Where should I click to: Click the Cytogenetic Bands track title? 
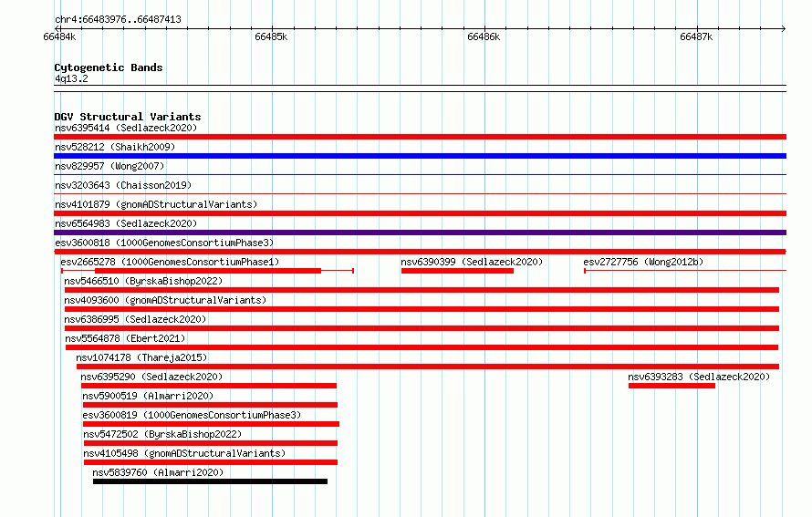pyautogui.click(x=109, y=67)
